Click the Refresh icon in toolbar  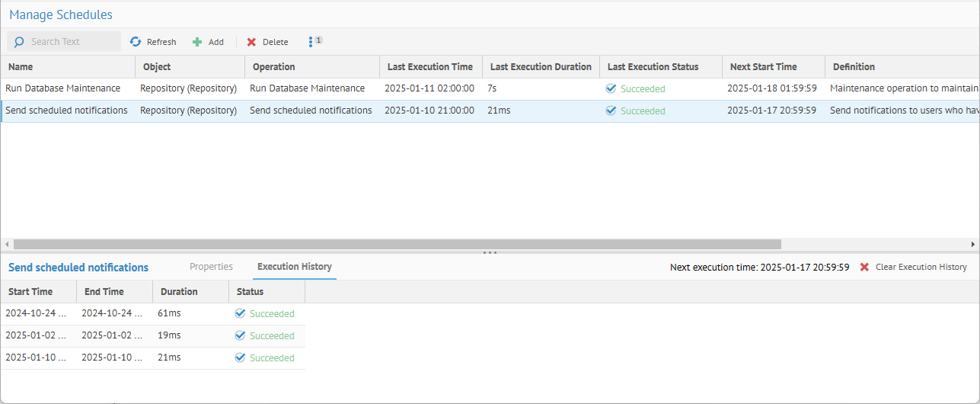pyautogui.click(x=136, y=42)
